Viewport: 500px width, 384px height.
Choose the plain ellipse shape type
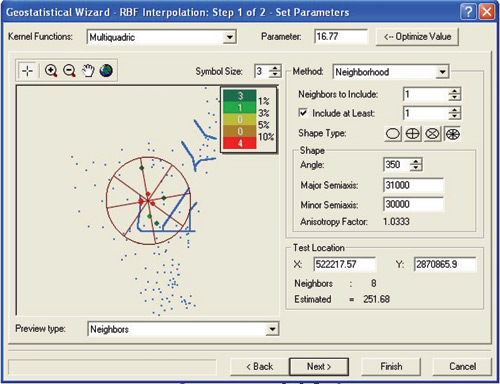(393, 134)
